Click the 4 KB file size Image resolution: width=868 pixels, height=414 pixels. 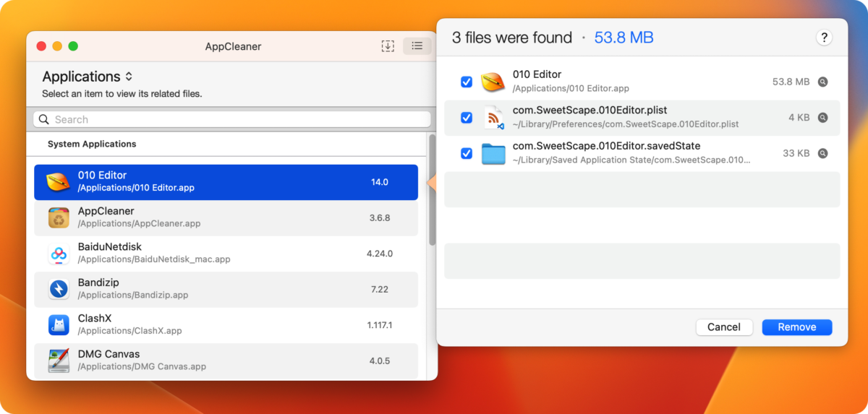(799, 118)
